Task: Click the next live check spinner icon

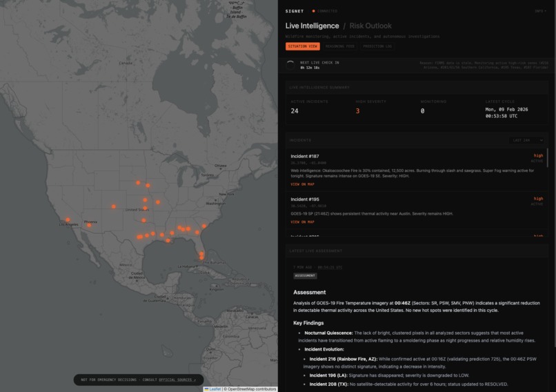Action: coord(290,65)
